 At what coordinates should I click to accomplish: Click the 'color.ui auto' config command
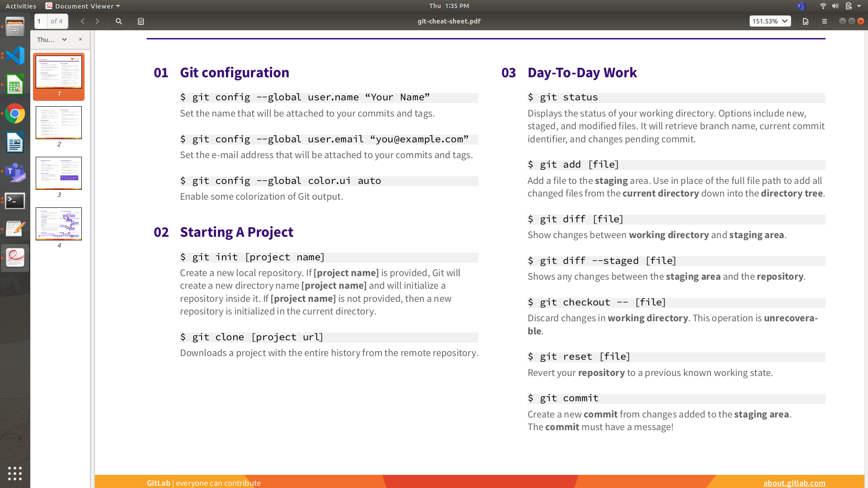click(x=280, y=181)
